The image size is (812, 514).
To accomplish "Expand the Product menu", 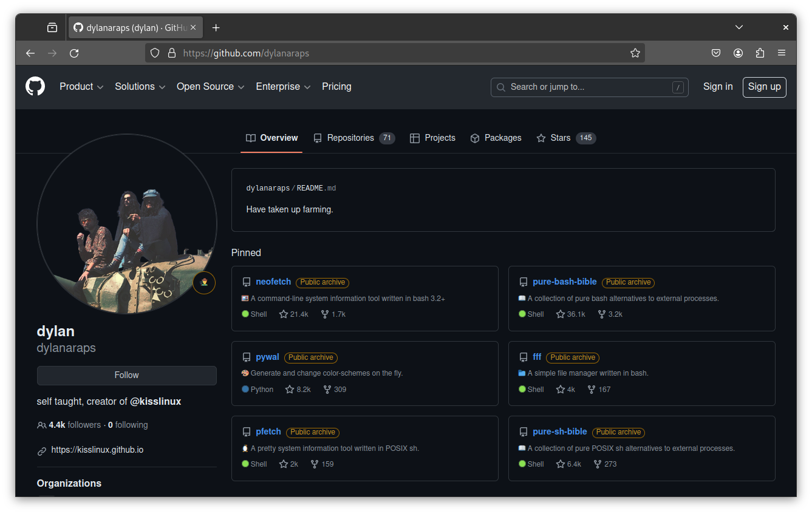I will pos(81,87).
